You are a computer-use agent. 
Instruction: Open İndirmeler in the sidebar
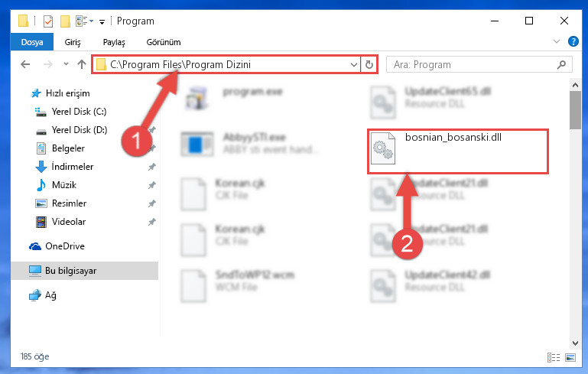coord(73,167)
